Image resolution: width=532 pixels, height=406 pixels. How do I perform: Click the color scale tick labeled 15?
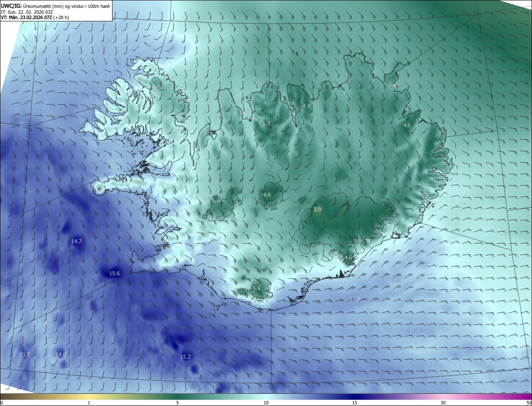355,403
